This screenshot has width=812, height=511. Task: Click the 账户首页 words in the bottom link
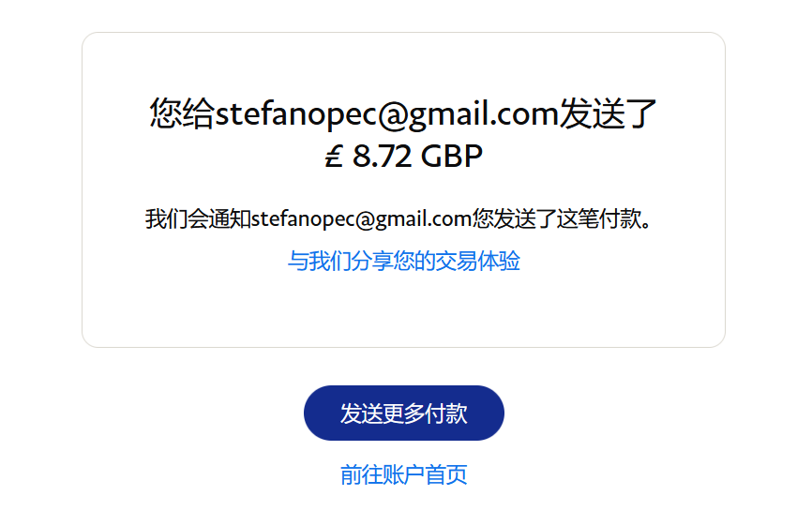425,474
